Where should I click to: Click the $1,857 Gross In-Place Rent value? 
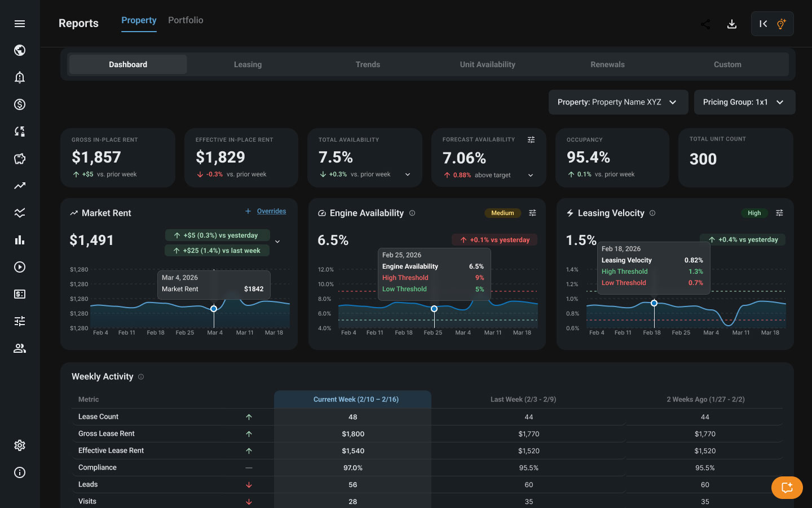[x=96, y=157]
